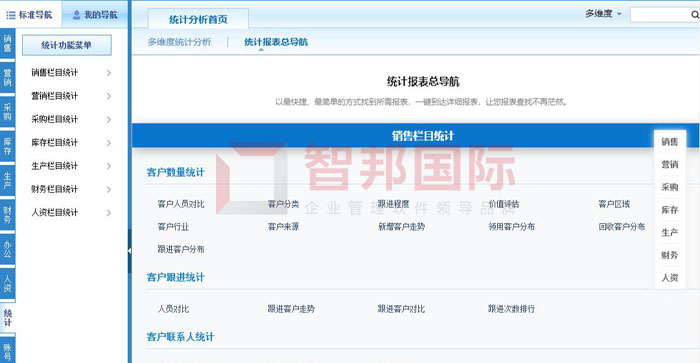Open the 财务 vertical sidebar tab
Viewport: 700px width, 363px height.
[8, 215]
